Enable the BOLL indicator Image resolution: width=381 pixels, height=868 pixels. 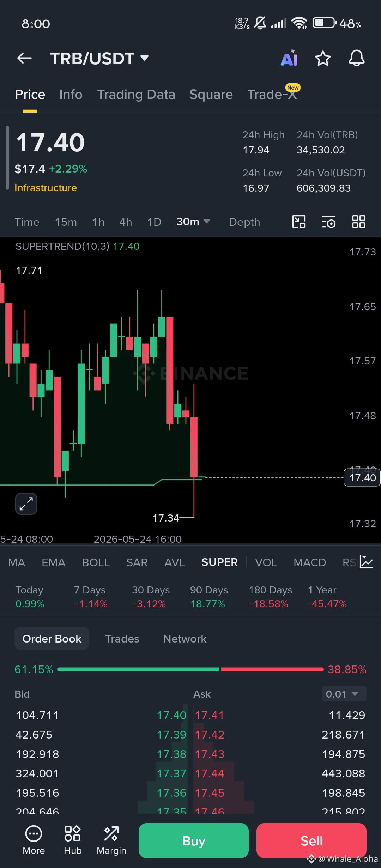96,562
